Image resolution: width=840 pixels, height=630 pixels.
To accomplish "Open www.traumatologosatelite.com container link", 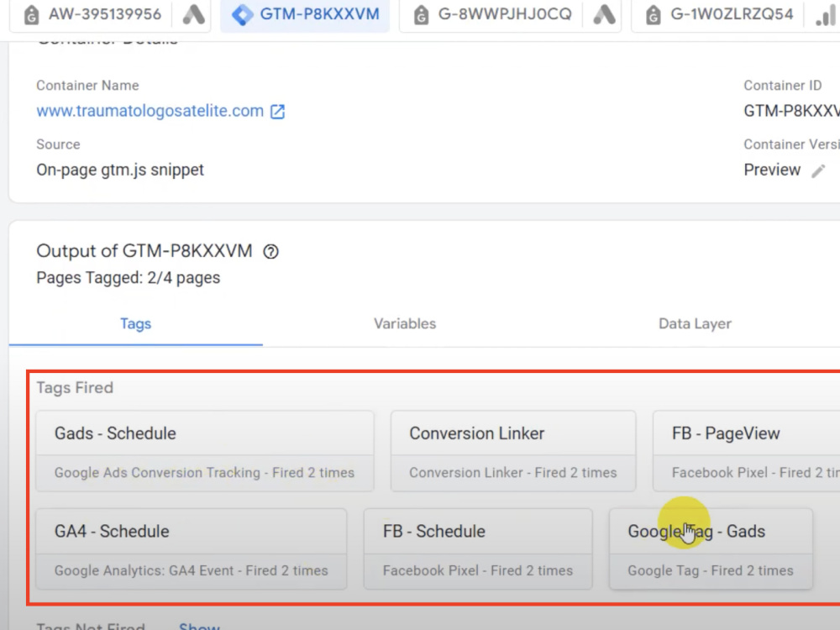I will click(x=150, y=111).
